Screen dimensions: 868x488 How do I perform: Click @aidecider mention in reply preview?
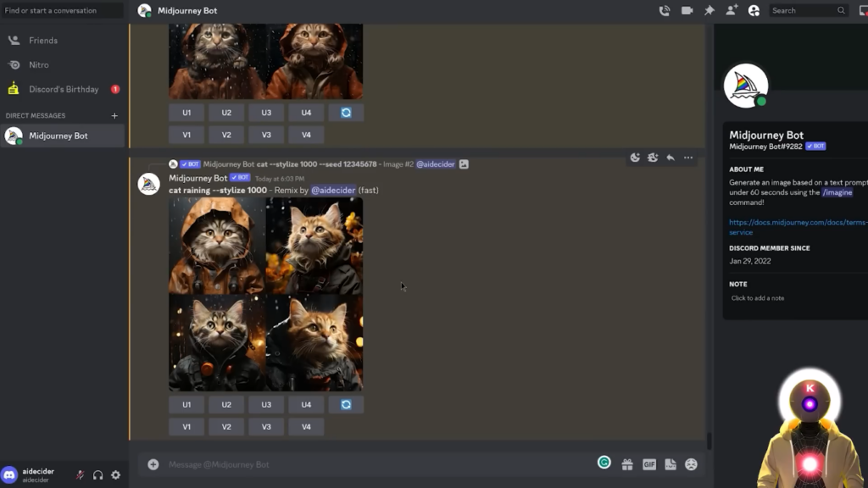(x=436, y=164)
